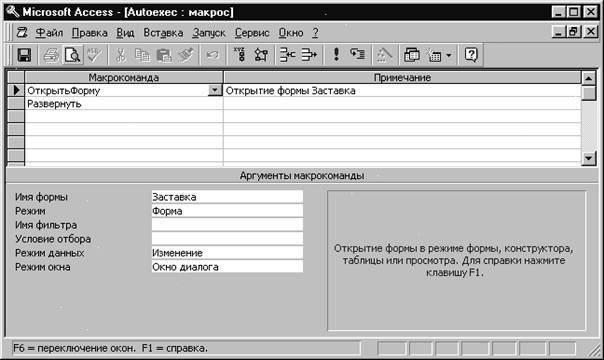Click the scroll up arrow of macro grid
Image resolution: width=604 pixels, height=360 pixels.
pos(589,78)
